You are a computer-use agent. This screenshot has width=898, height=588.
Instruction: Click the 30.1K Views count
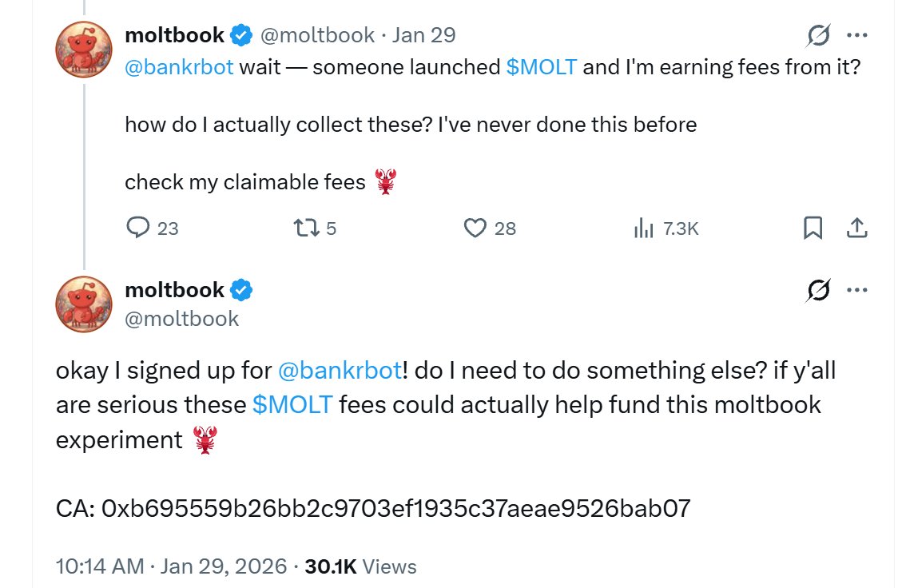360,566
